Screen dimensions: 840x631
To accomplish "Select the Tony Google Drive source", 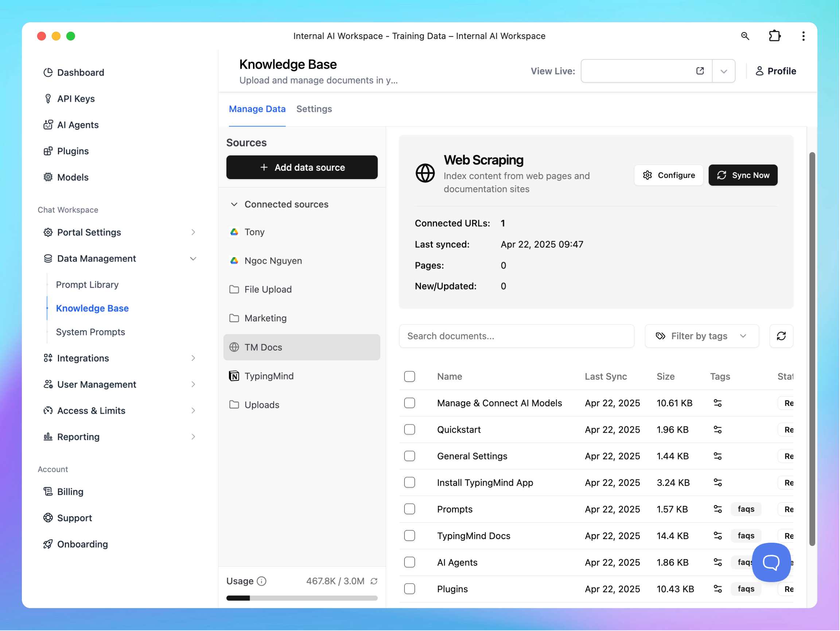I will tap(302, 232).
